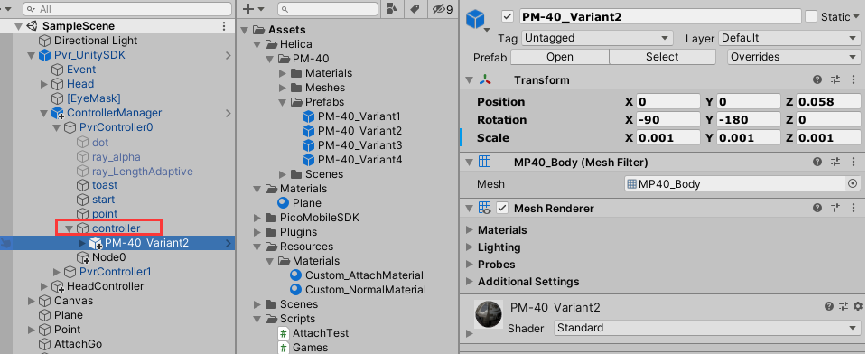
Task: Open material help icon for PM-40_Variant2
Action: tap(828, 306)
